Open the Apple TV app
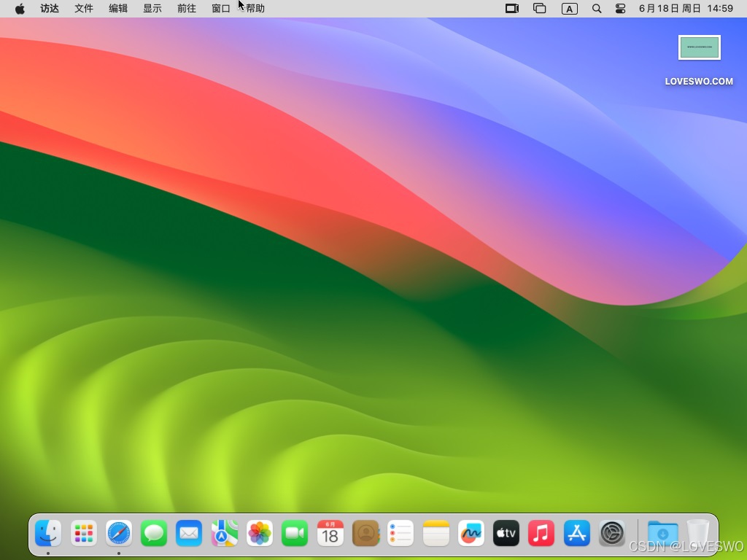This screenshot has width=747, height=560. pyautogui.click(x=506, y=533)
